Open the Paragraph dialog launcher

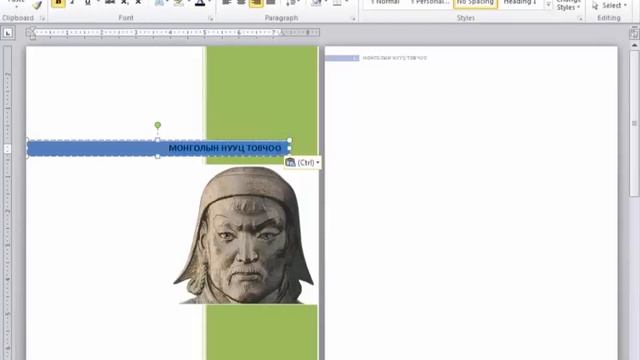353,18
